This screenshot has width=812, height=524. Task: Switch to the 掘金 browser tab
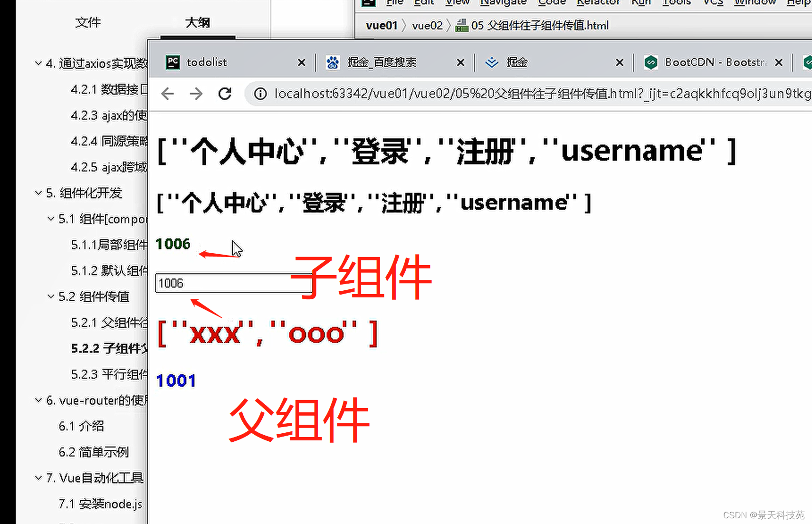pos(554,62)
